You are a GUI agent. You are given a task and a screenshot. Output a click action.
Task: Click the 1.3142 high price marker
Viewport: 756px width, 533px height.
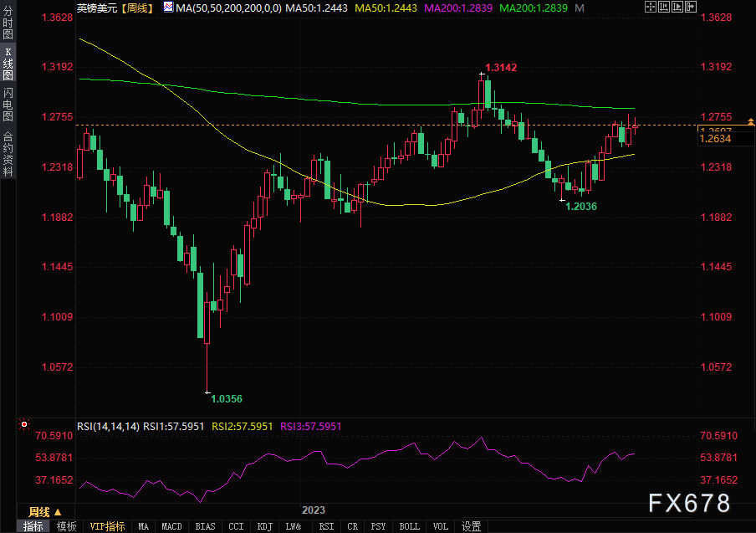pyautogui.click(x=502, y=67)
